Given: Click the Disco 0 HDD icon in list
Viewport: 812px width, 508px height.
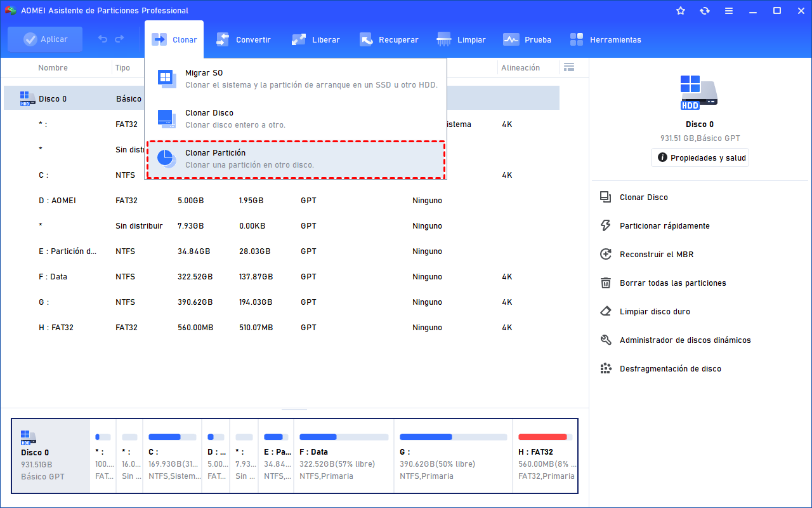Looking at the screenshot, I should [27, 98].
